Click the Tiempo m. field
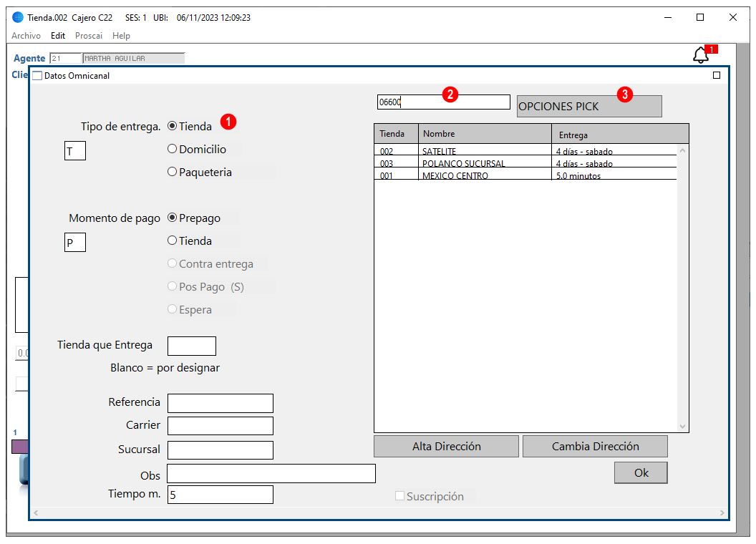Screen dimensions: 756x544 (220, 495)
